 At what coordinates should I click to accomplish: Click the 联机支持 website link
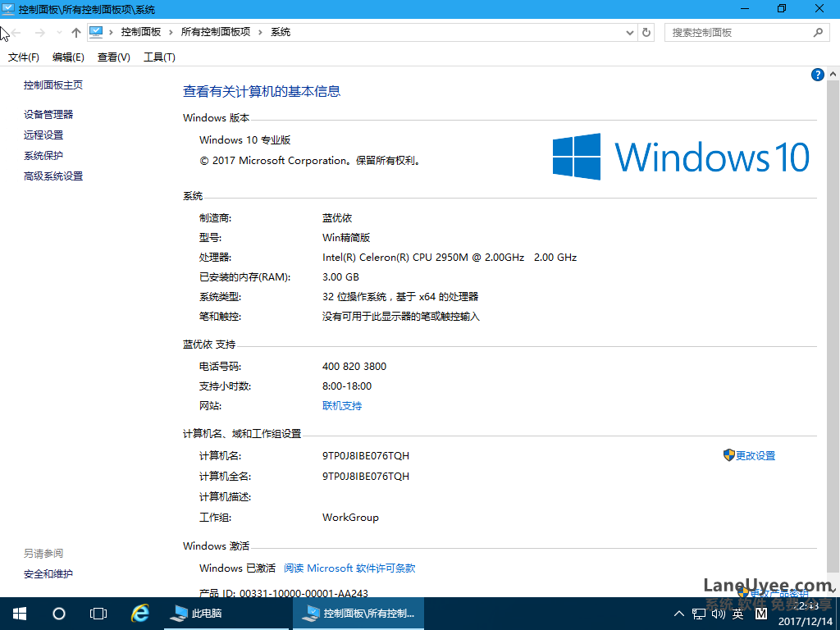(342, 405)
